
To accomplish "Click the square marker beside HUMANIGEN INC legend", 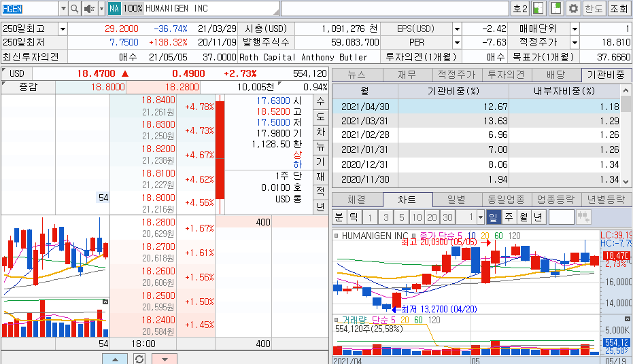I will [337, 236].
